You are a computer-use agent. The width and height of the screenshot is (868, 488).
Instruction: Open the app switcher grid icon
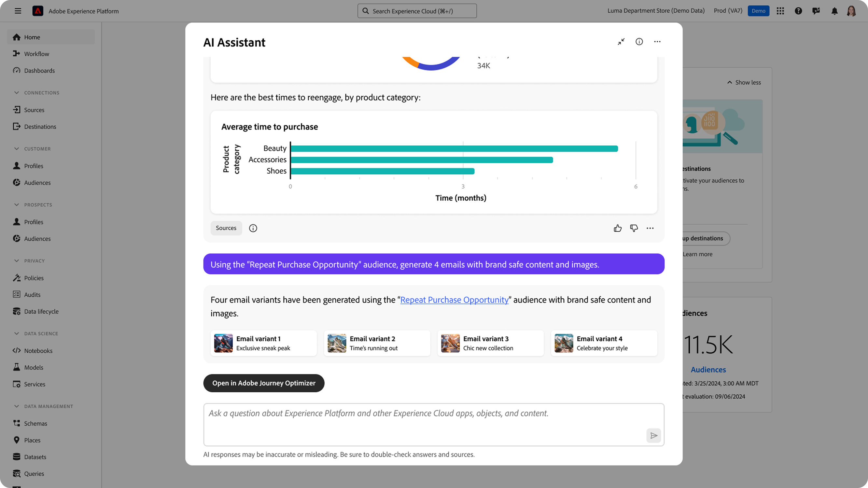pos(780,11)
